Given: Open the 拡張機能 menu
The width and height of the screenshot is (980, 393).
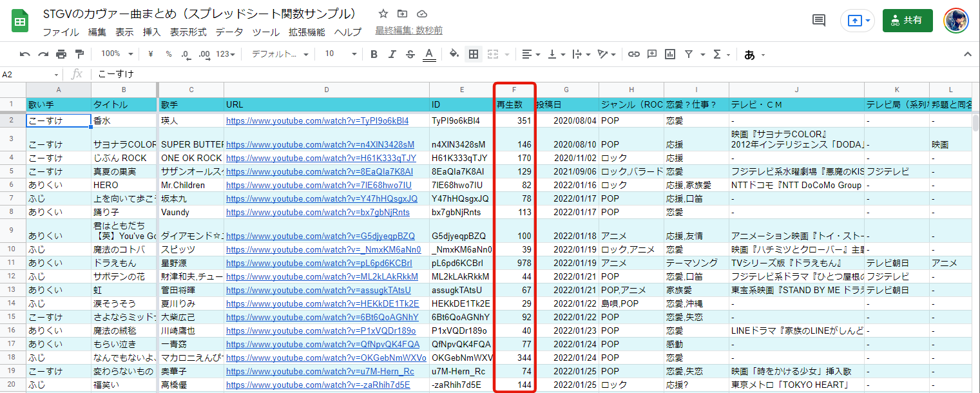Looking at the screenshot, I should [x=307, y=32].
